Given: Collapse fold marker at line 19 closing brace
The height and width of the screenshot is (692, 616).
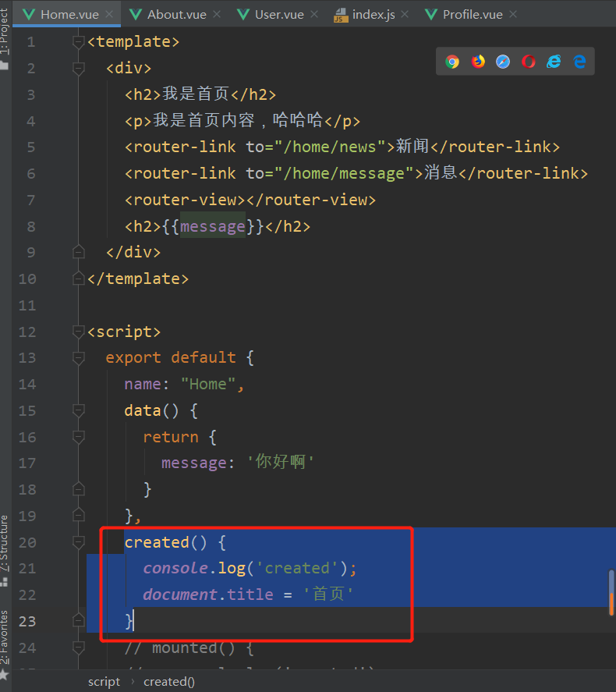Looking at the screenshot, I should [79, 515].
